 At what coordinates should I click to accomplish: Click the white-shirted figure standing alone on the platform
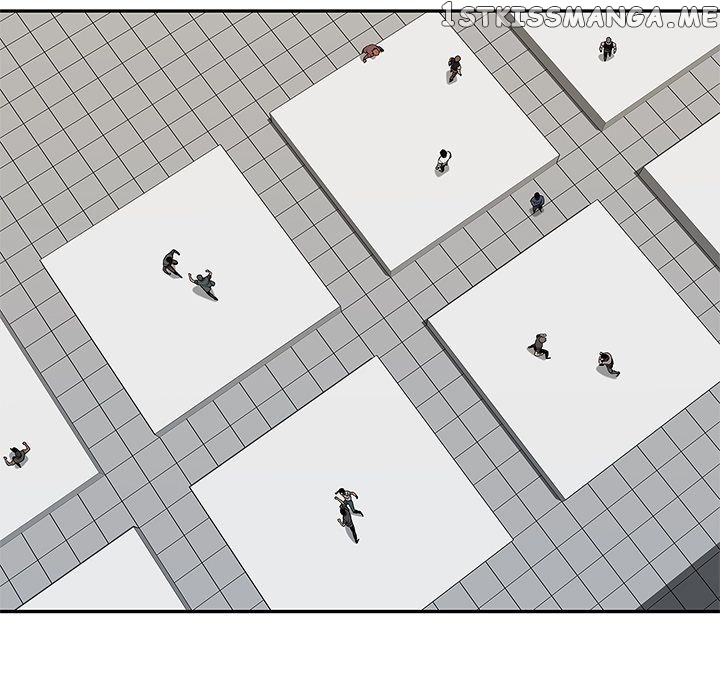tap(443, 161)
